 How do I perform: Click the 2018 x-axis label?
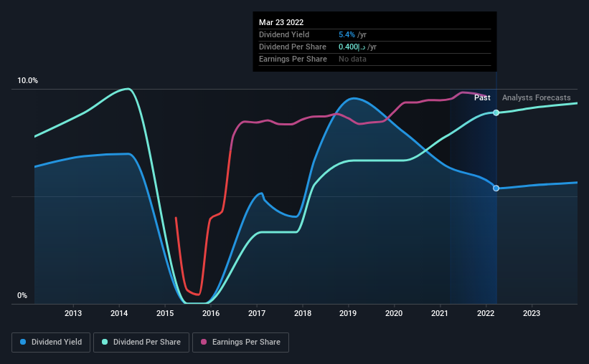tap(303, 313)
